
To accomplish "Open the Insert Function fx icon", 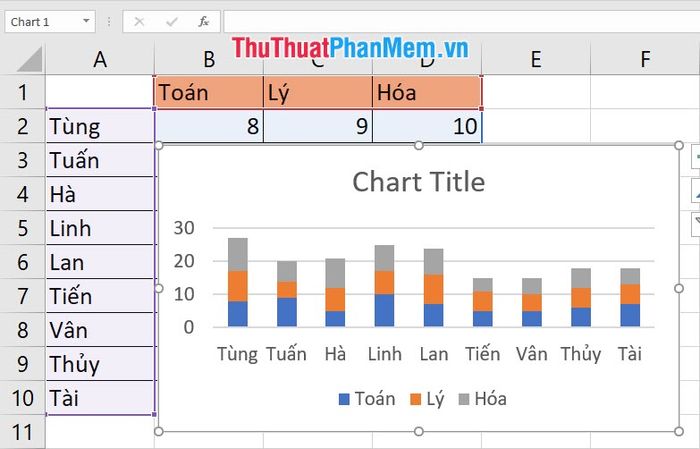I will (x=204, y=21).
